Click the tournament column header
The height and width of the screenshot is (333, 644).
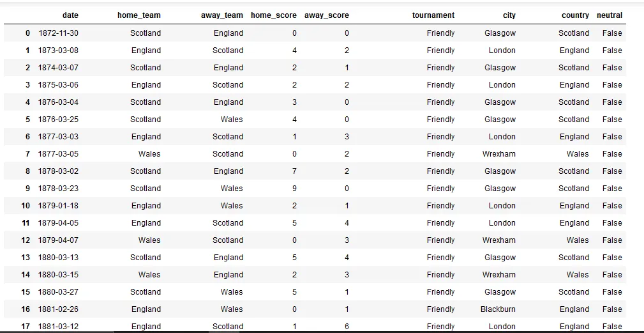click(433, 15)
